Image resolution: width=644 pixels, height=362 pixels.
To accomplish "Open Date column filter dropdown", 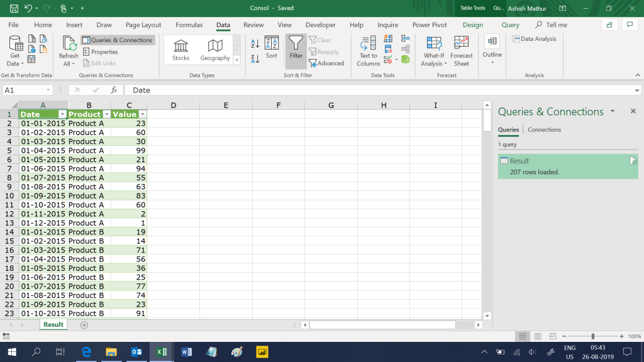I will (62, 114).
